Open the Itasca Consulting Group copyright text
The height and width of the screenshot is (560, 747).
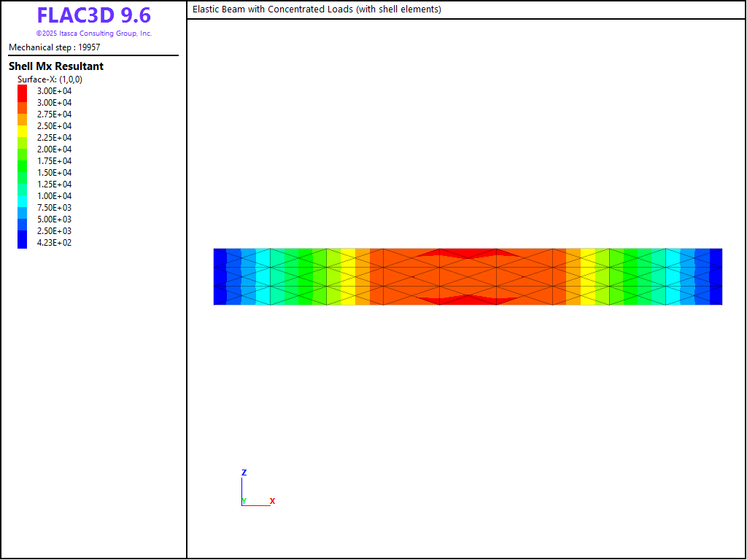93,34
